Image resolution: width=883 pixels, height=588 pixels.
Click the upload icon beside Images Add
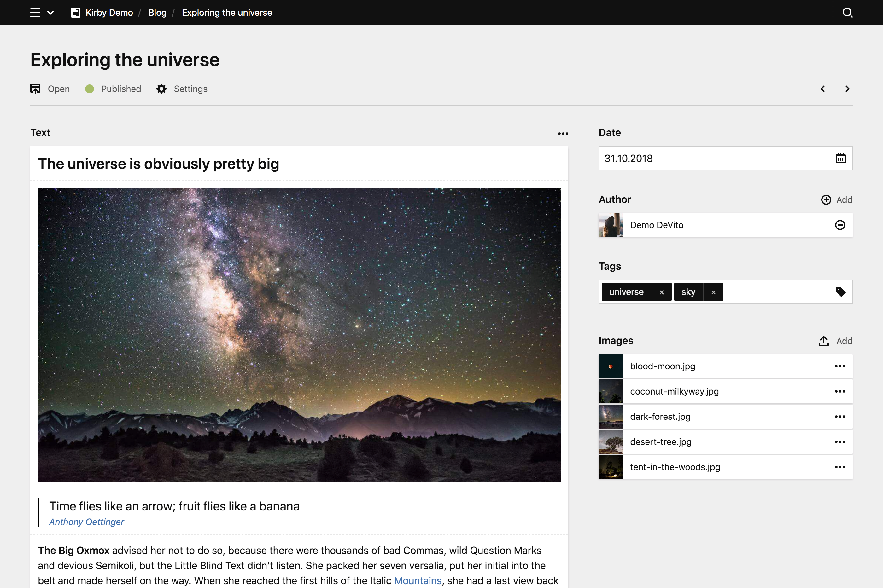point(823,341)
